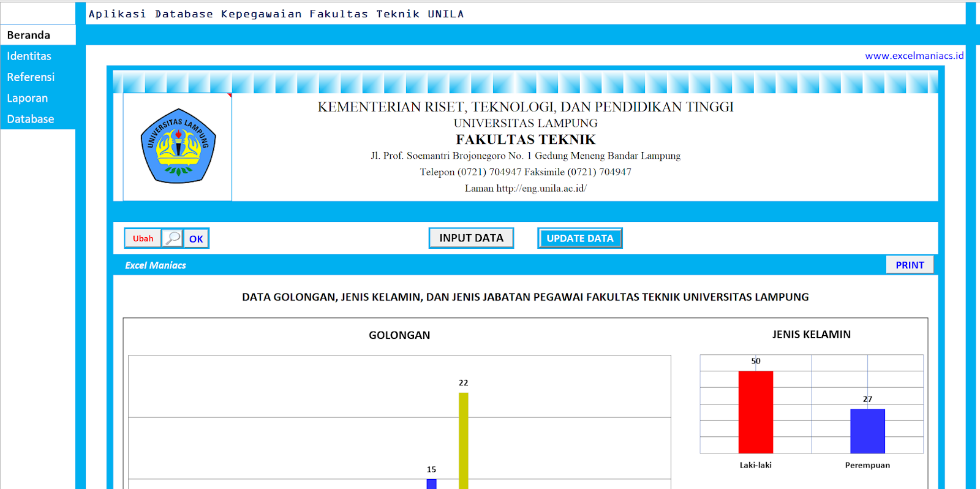Select the yellow bar labeled 22

click(464, 441)
